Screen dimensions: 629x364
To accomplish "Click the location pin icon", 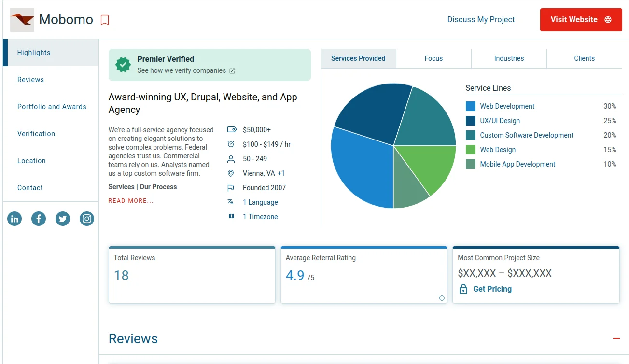I will click(x=231, y=173).
